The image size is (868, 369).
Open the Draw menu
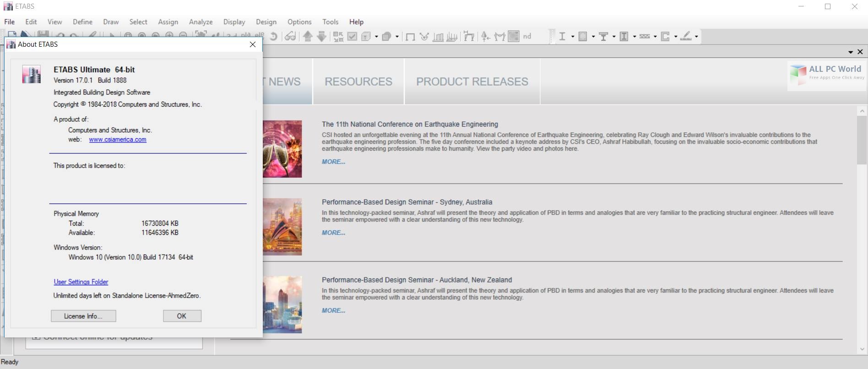[111, 22]
